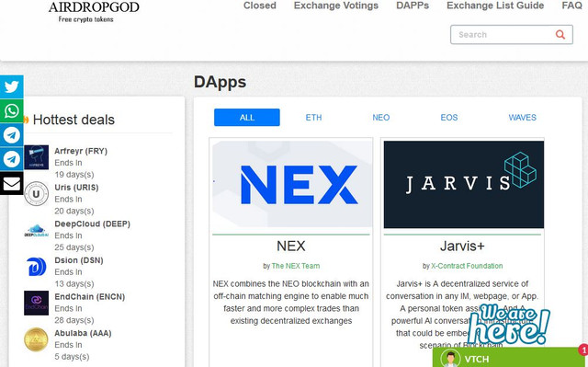Screen dimensions: 588x367
Task: Follow The NEX Team link
Action: pyautogui.click(x=296, y=266)
